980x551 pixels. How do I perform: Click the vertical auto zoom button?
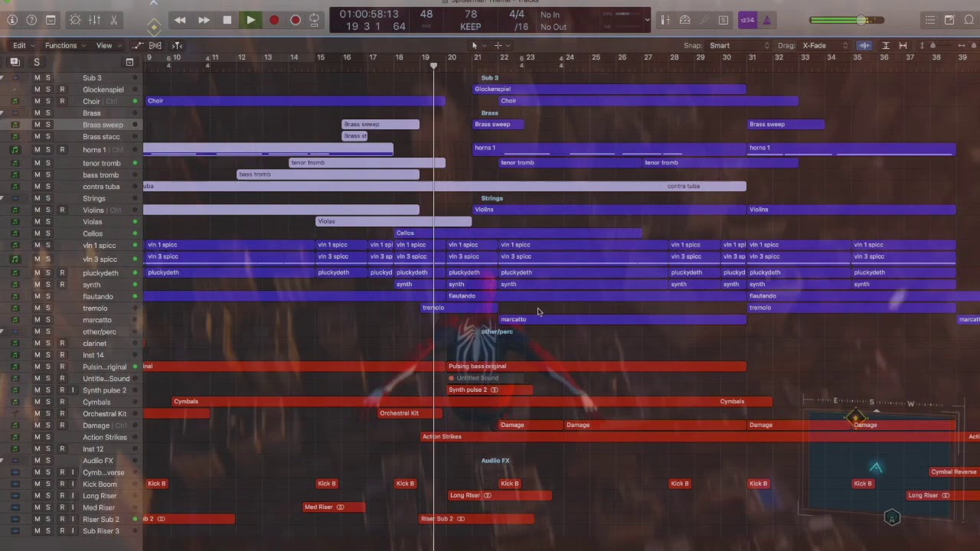(886, 45)
